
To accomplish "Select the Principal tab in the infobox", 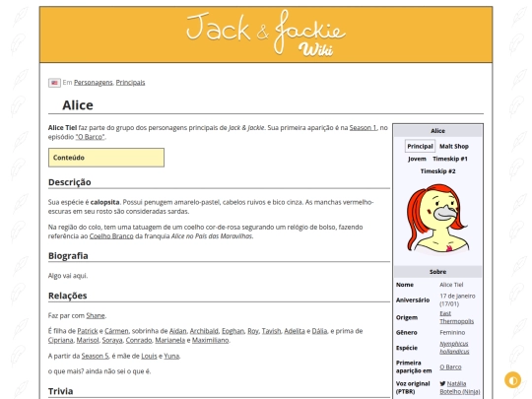I will 420,146.
